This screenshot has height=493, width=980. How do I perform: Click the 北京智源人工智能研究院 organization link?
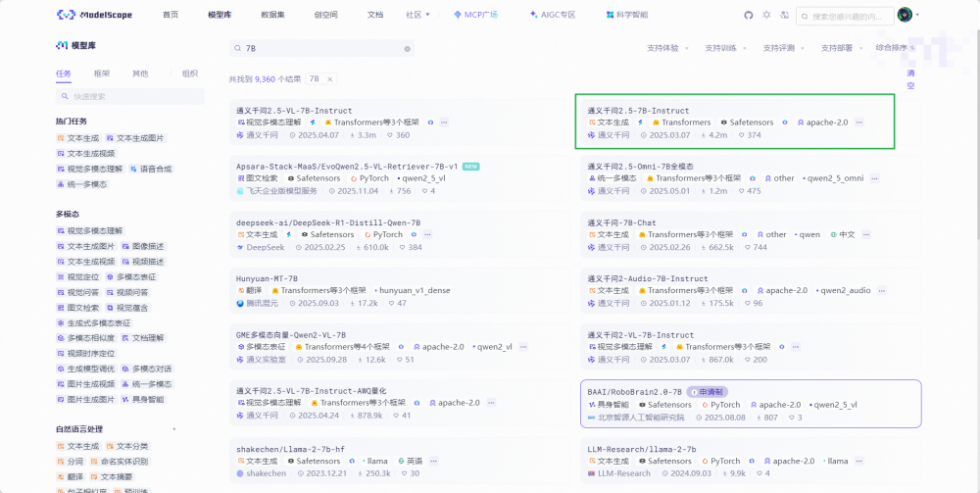pos(636,418)
